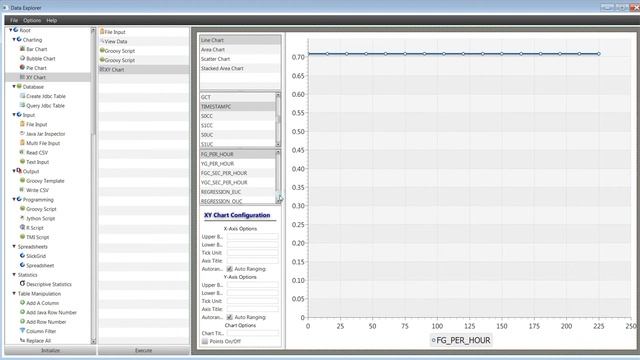Image resolution: width=640 pixels, height=360 pixels.
Task: Select the Column Filter icon
Action: pos(22,331)
